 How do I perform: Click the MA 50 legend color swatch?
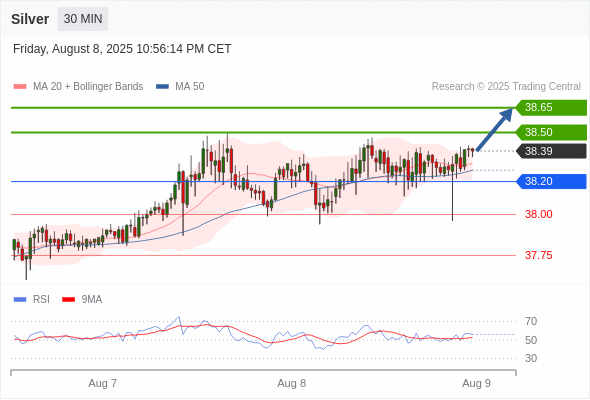click(162, 87)
